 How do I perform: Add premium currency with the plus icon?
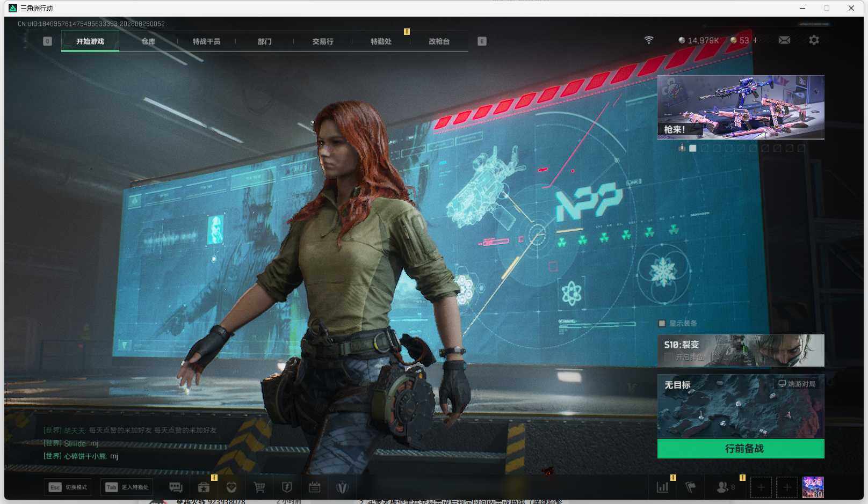[755, 40]
